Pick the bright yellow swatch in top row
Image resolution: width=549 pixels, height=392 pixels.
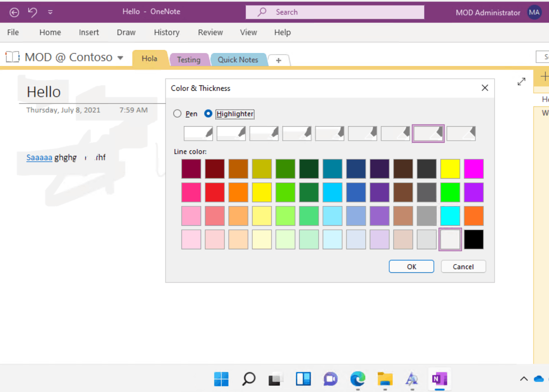point(450,169)
